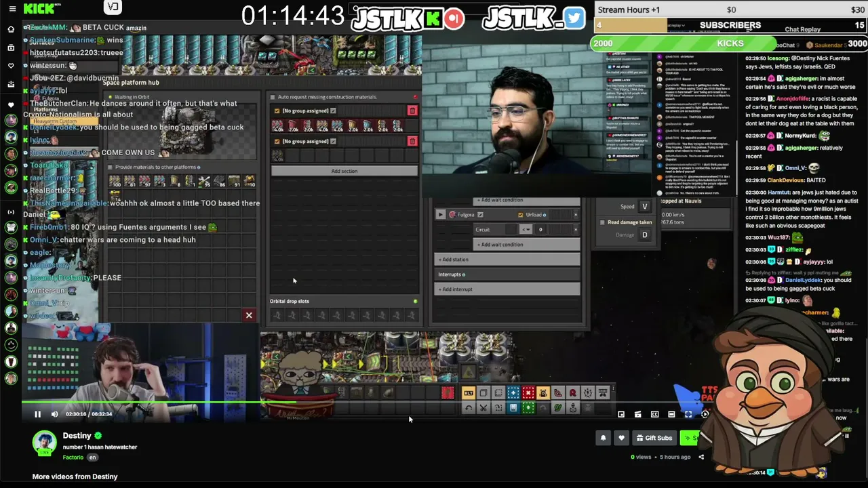Remove the Circuit wait condition
This screenshot has width=868, height=488.
(x=576, y=230)
